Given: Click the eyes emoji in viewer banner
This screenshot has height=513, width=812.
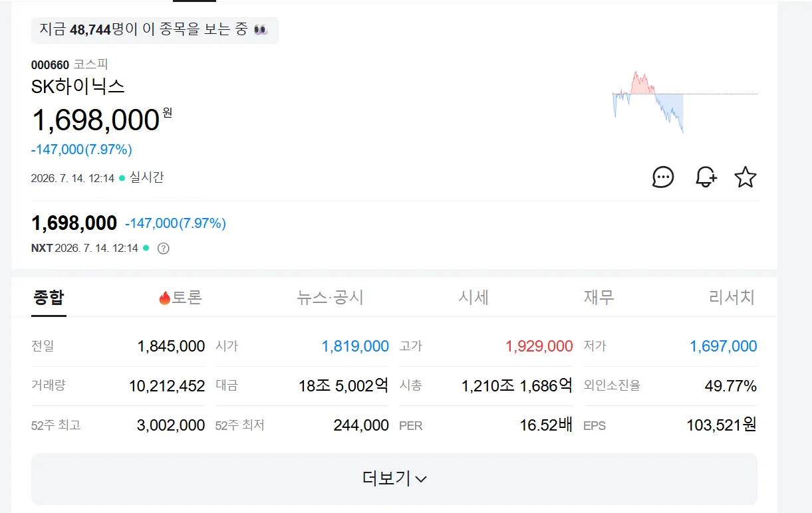Looking at the screenshot, I should point(261,30).
